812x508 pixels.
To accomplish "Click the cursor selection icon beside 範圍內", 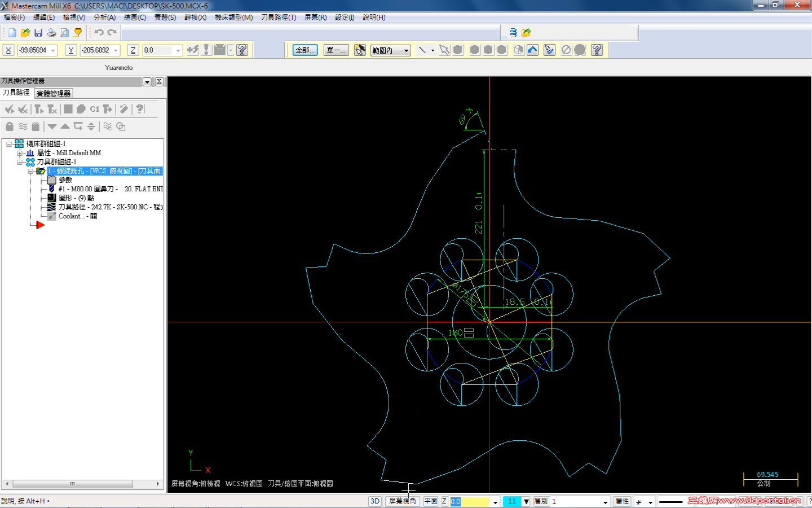I will click(360, 50).
